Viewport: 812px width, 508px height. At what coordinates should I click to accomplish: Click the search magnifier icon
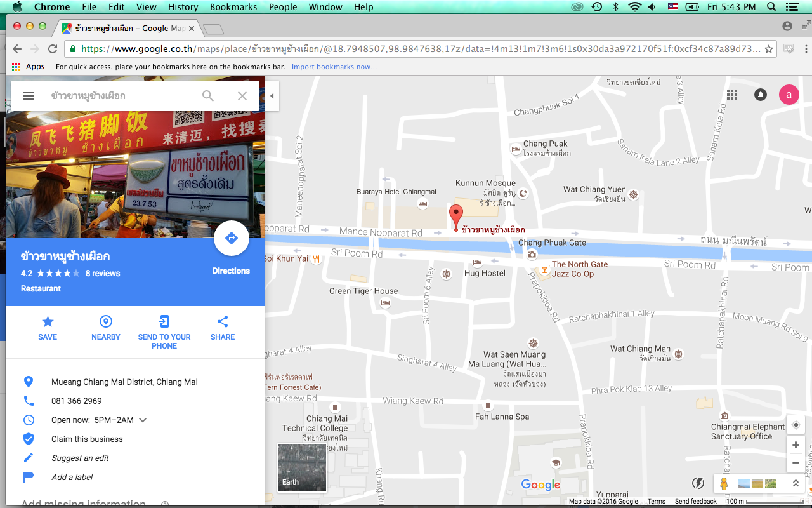[x=208, y=96]
